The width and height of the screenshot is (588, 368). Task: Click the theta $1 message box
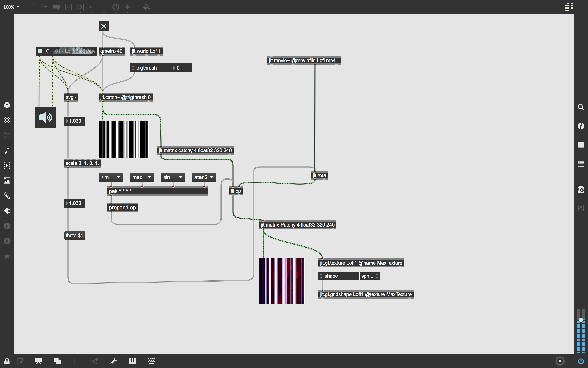click(75, 235)
